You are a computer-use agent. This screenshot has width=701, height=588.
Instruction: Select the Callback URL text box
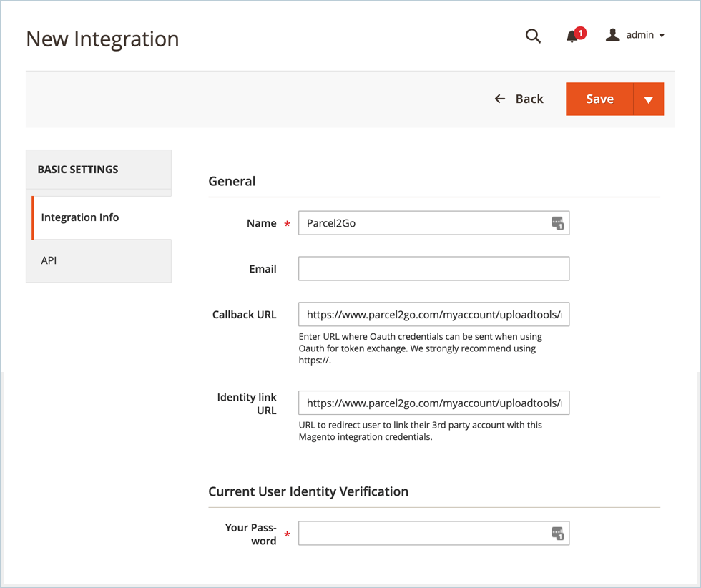pos(433,314)
